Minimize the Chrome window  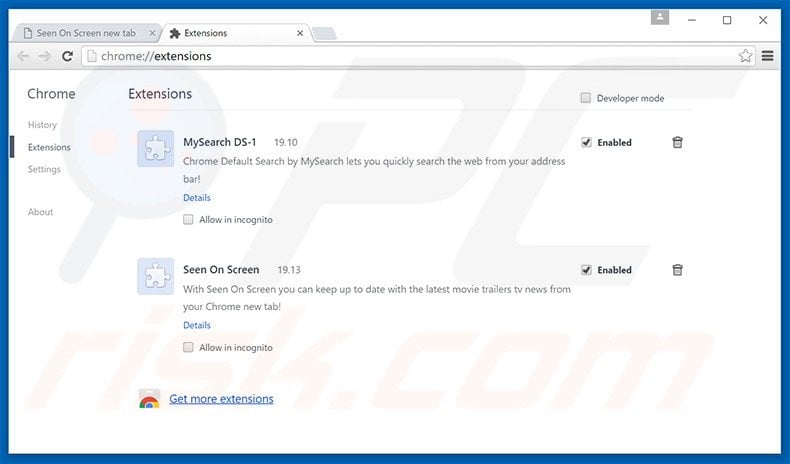[692, 20]
